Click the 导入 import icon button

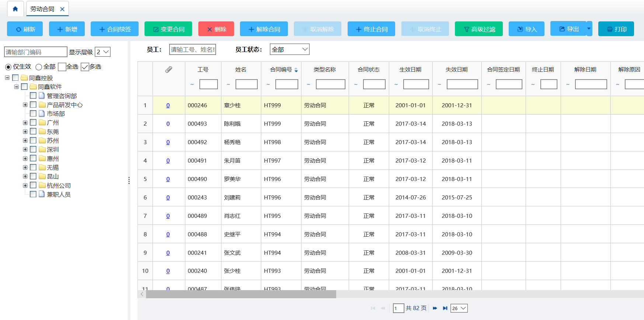pyautogui.click(x=520, y=29)
